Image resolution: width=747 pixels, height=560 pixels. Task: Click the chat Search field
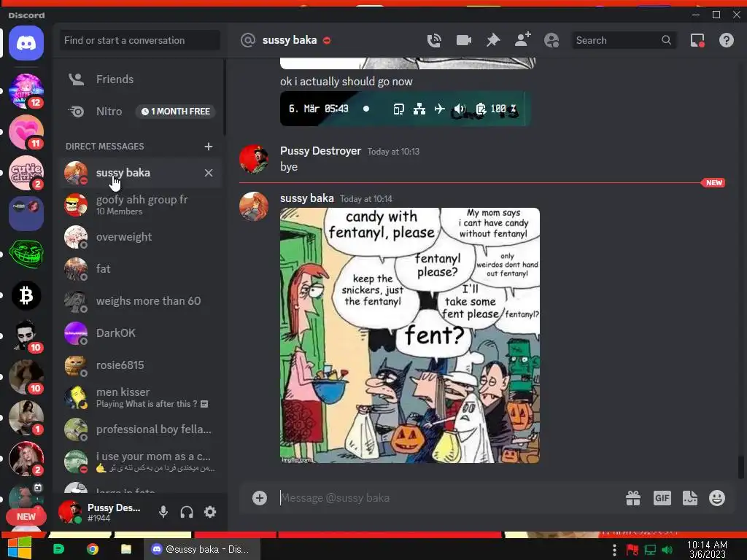624,41
